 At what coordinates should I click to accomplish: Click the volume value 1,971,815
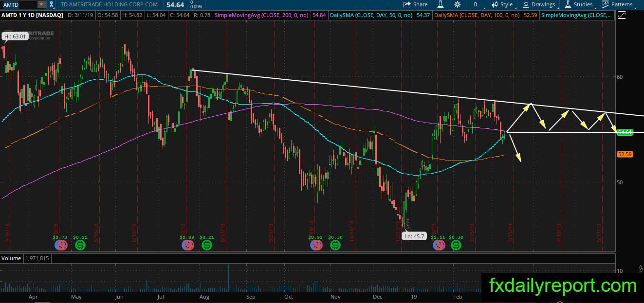(36, 258)
